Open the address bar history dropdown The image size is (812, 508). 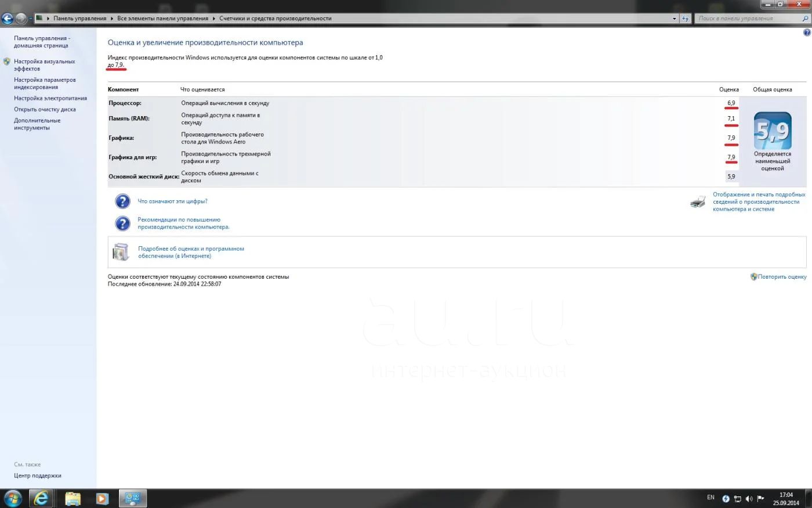[674, 19]
